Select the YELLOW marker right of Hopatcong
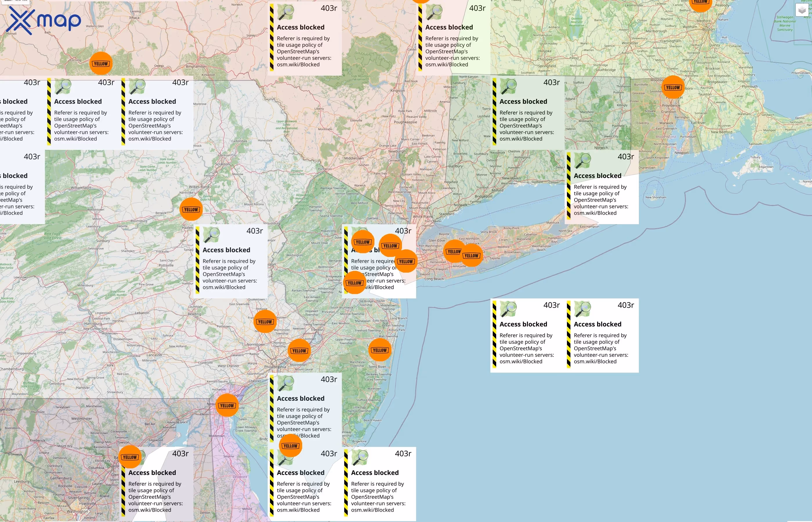Viewport: 812px width, 522px height. click(x=363, y=242)
